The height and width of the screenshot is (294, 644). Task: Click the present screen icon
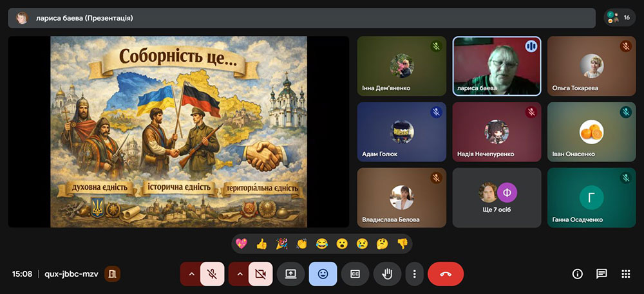[x=290, y=274]
